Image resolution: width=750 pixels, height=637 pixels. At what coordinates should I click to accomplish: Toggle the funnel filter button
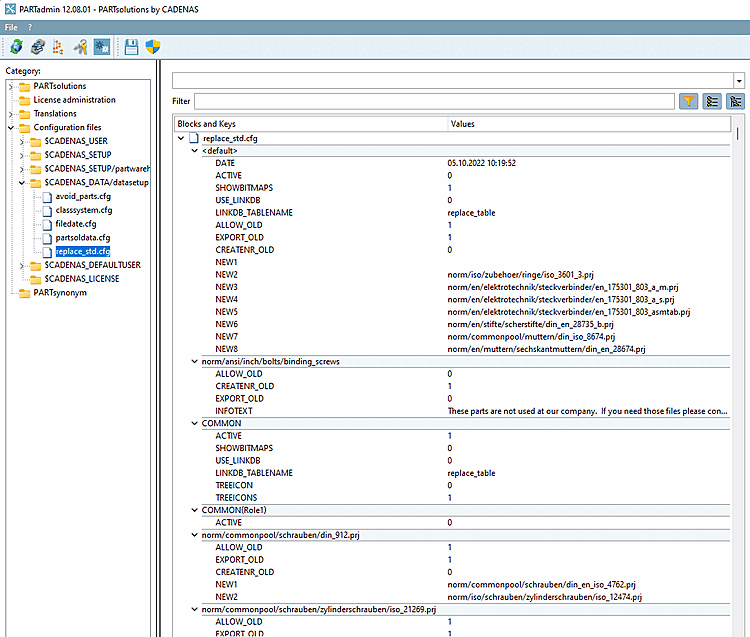[x=689, y=101]
